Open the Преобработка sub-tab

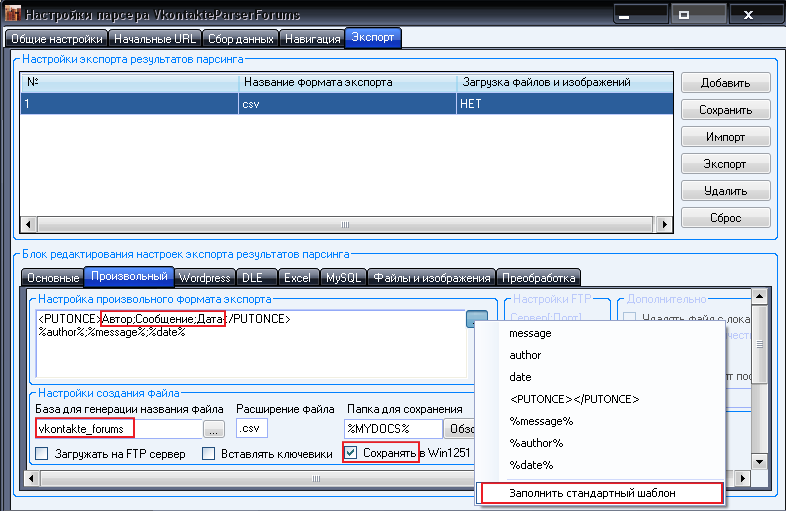[x=538, y=277]
